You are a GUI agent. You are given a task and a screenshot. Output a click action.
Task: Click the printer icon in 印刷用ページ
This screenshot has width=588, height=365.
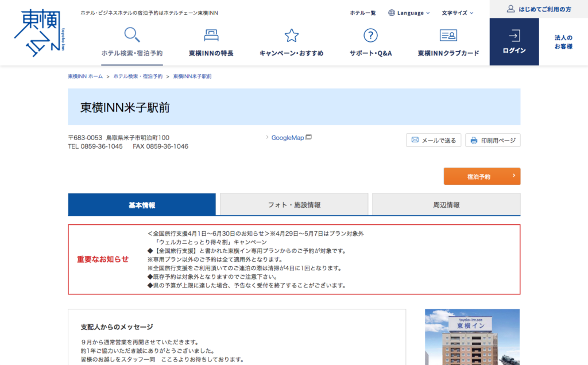pyautogui.click(x=474, y=141)
